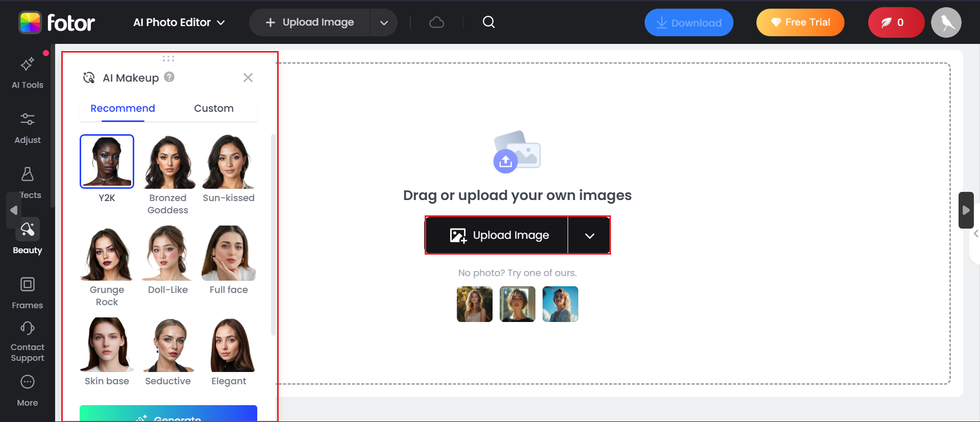The height and width of the screenshot is (422, 980).
Task: Open the Effects panel
Action: point(28,183)
